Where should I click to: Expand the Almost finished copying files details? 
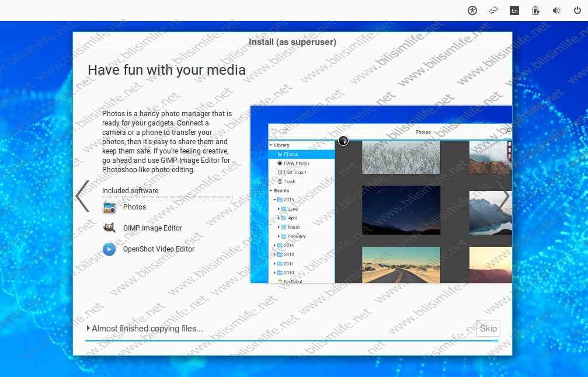pos(88,329)
